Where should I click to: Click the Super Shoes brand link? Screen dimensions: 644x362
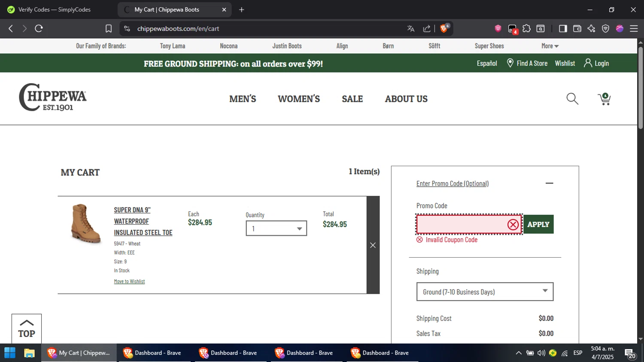click(x=489, y=46)
